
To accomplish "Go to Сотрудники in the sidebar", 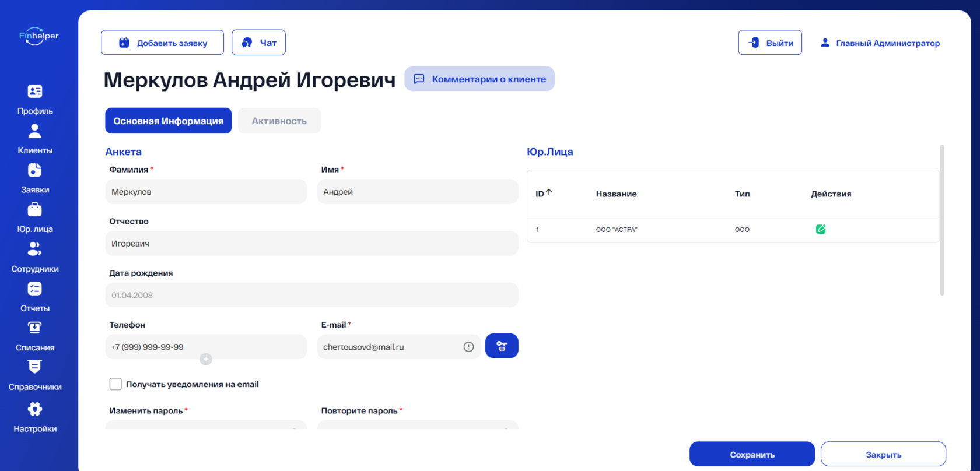I will [x=35, y=258].
